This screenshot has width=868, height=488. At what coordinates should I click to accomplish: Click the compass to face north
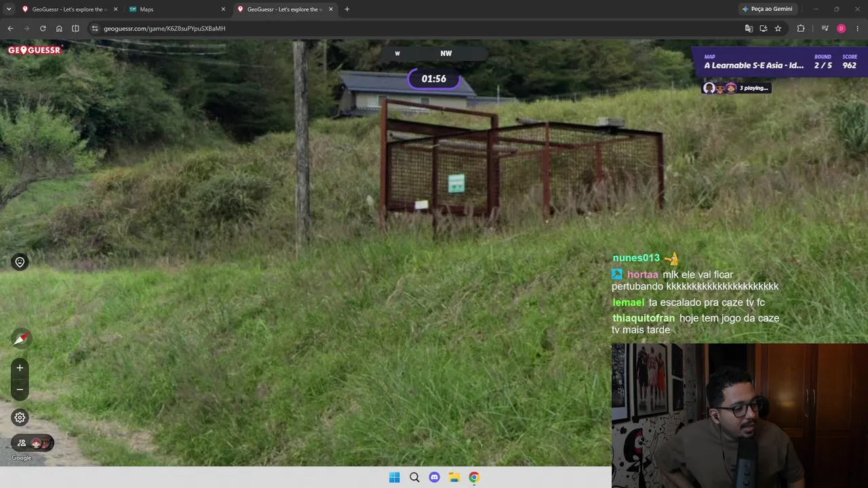pos(21,338)
